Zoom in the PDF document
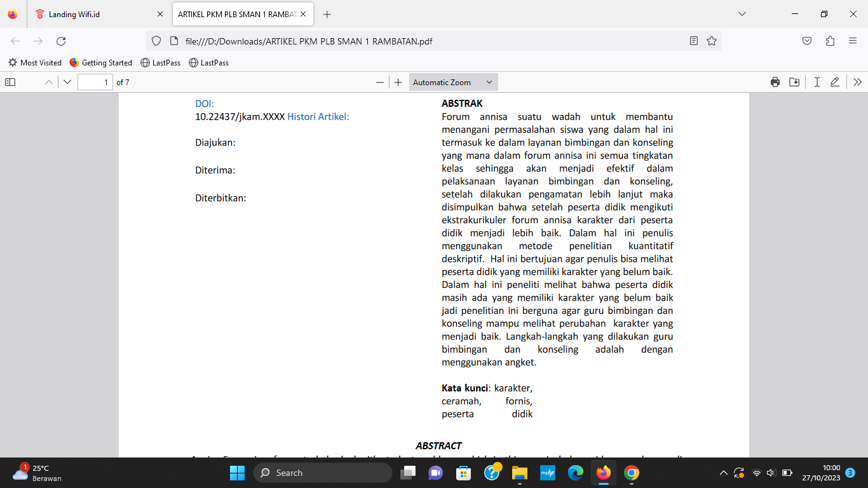 point(398,82)
